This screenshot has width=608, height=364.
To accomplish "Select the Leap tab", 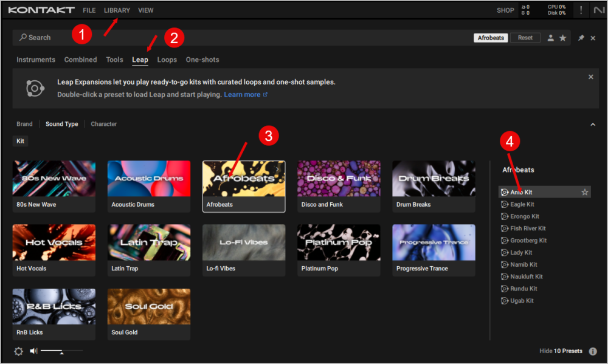I will (x=140, y=60).
